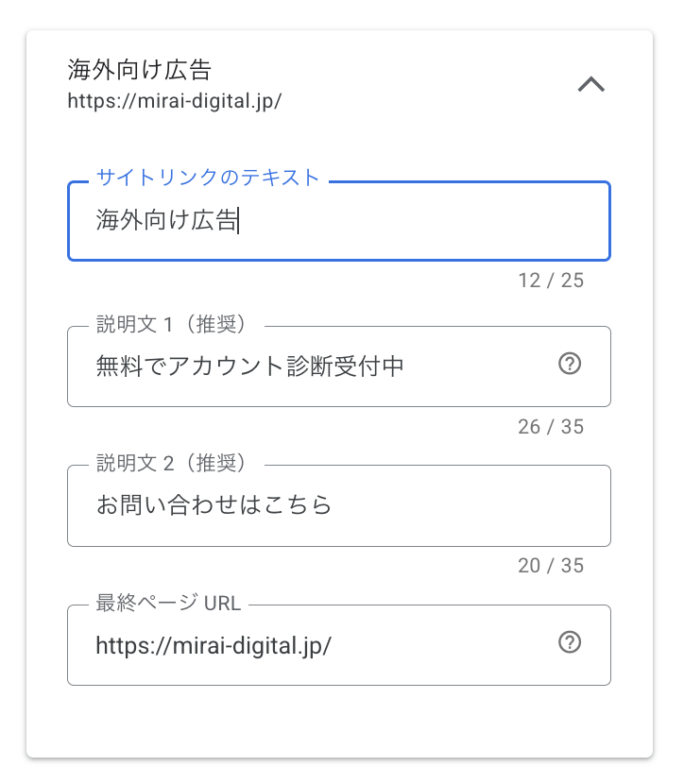Click the header URL under the card title
The height and width of the screenshot is (784, 684).
click(x=175, y=100)
